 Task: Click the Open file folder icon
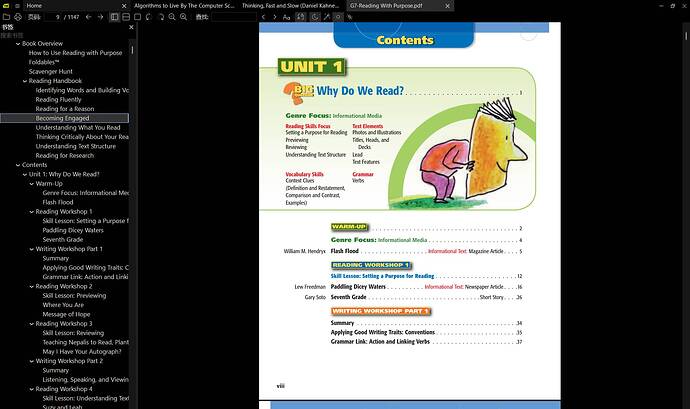click(x=6, y=17)
